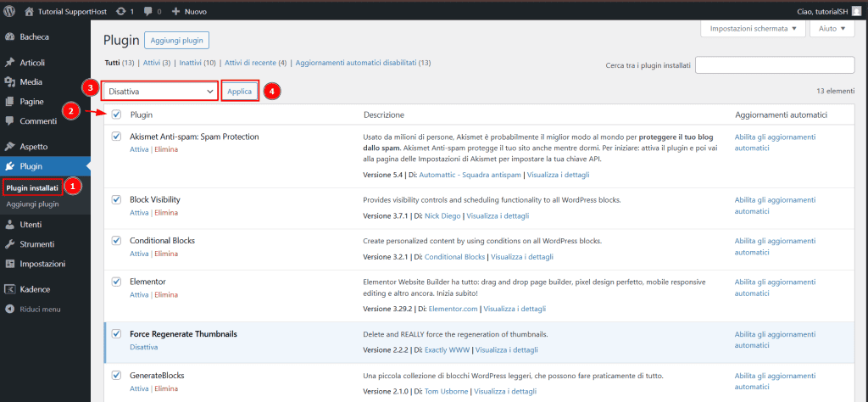Click Elimina under GenerateBlocks

point(166,388)
